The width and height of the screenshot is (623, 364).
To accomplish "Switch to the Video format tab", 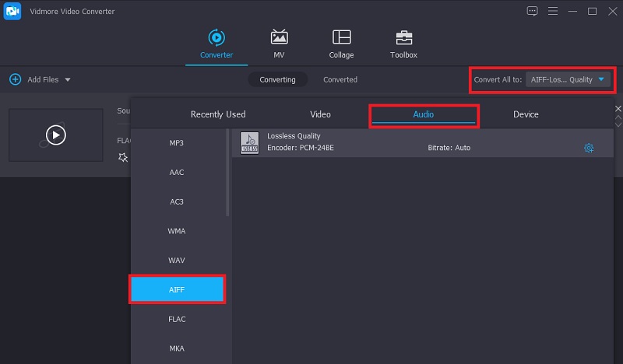I will tap(320, 114).
